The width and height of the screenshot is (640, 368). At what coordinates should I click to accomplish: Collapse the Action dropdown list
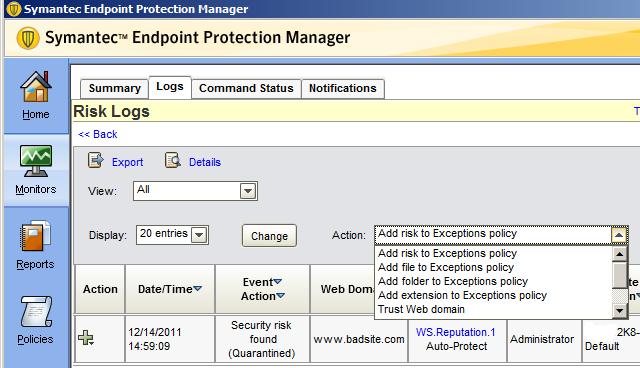619,235
